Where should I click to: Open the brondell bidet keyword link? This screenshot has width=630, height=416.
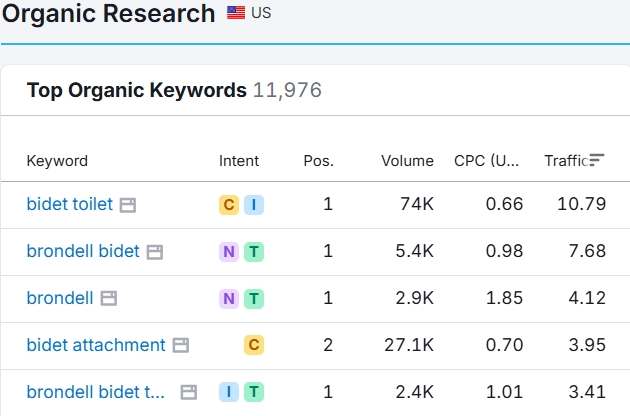(83, 252)
